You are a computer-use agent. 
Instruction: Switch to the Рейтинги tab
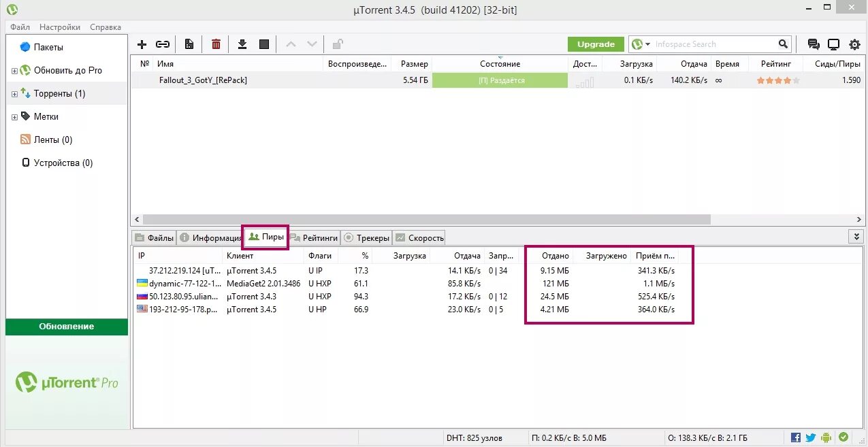coord(314,237)
